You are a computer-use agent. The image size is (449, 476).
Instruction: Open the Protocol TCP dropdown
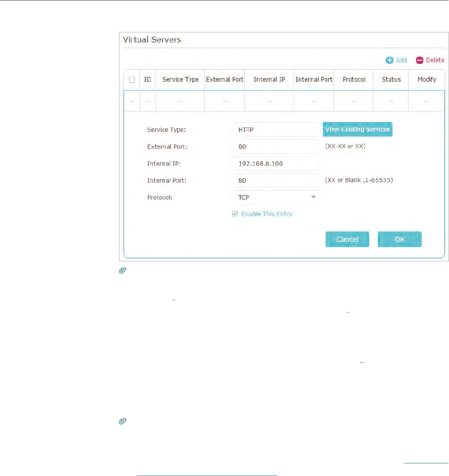277,197
